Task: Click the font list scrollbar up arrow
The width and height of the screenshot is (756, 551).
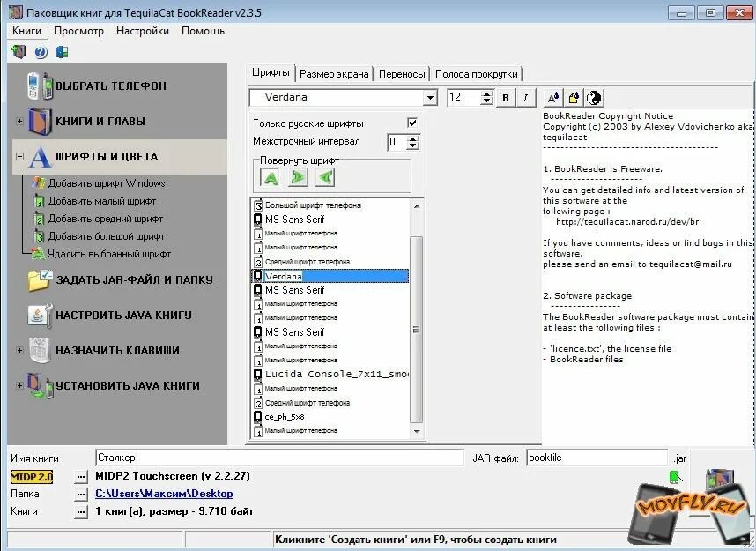Action: 417,206
